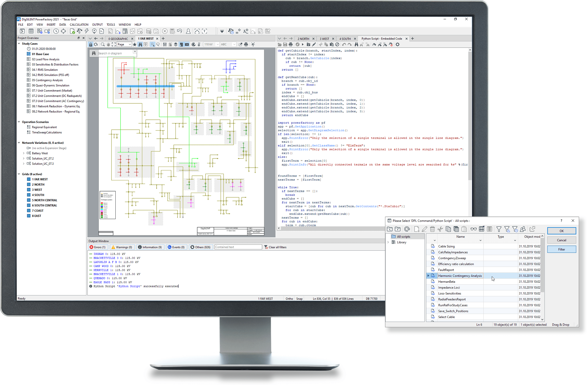The image size is (588, 392).
Task: Click the delete trash icon in script dialog
Action: (x=432, y=229)
